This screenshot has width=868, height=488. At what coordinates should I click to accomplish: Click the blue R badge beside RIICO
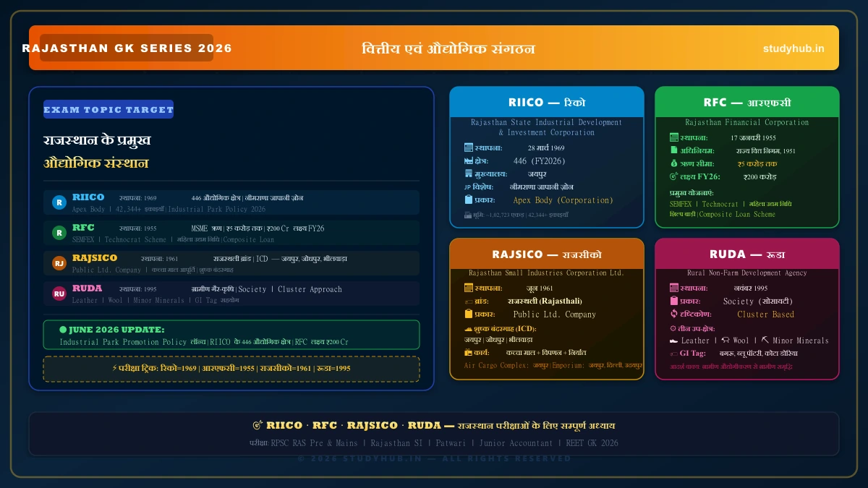pyautogui.click(x=59, y=202)
